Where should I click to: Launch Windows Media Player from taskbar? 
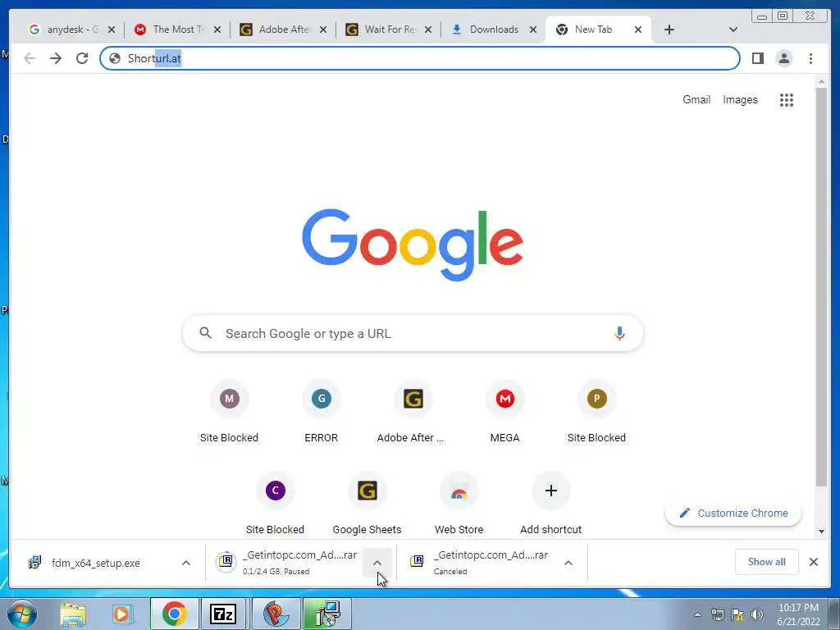pyautogui.click(x=121, y=614)
